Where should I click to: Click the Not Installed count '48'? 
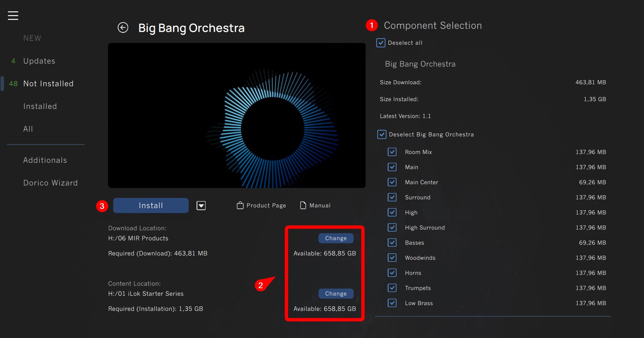pyautogui.click(x=13, y=84)
